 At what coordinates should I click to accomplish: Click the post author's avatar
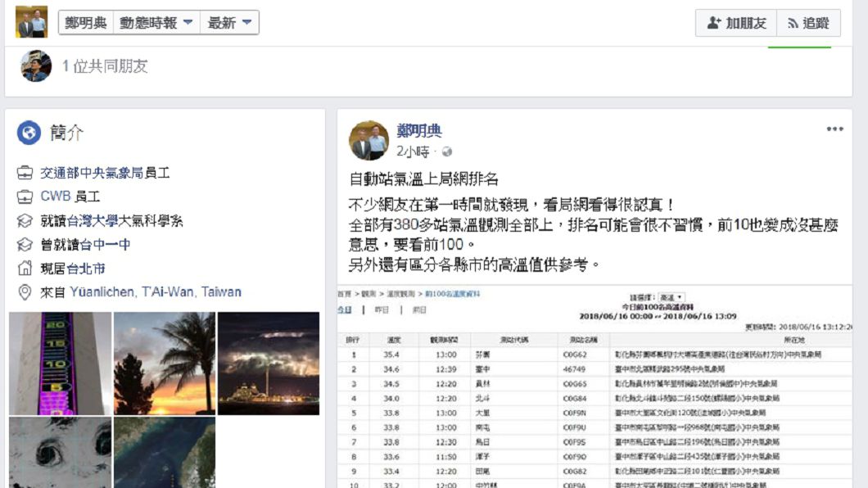pos(368,141)
